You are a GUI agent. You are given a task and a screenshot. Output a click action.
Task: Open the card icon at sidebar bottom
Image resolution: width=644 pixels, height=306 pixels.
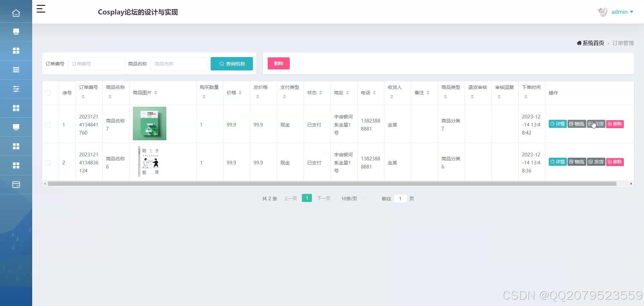point(16,185)
